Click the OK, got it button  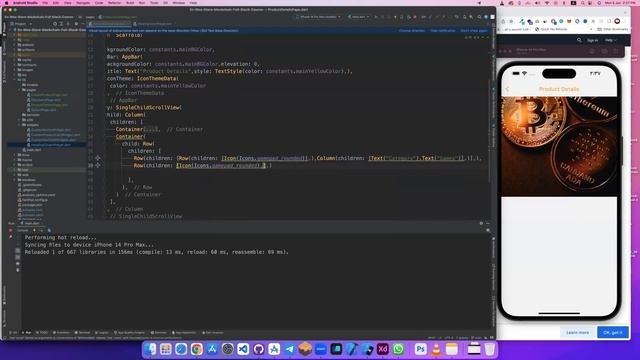point(613,332)
